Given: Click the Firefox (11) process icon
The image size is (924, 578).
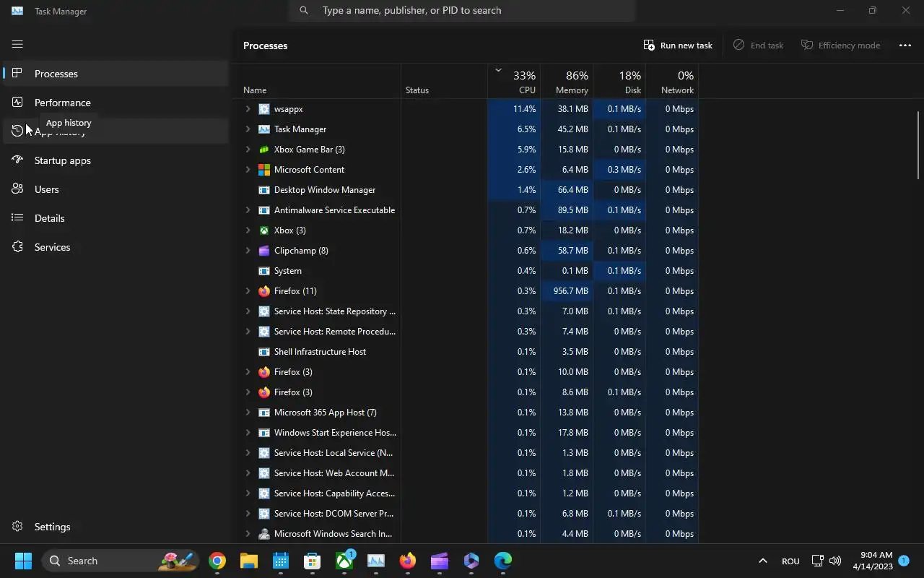Looking at the screenshot, I should point(264,291).
